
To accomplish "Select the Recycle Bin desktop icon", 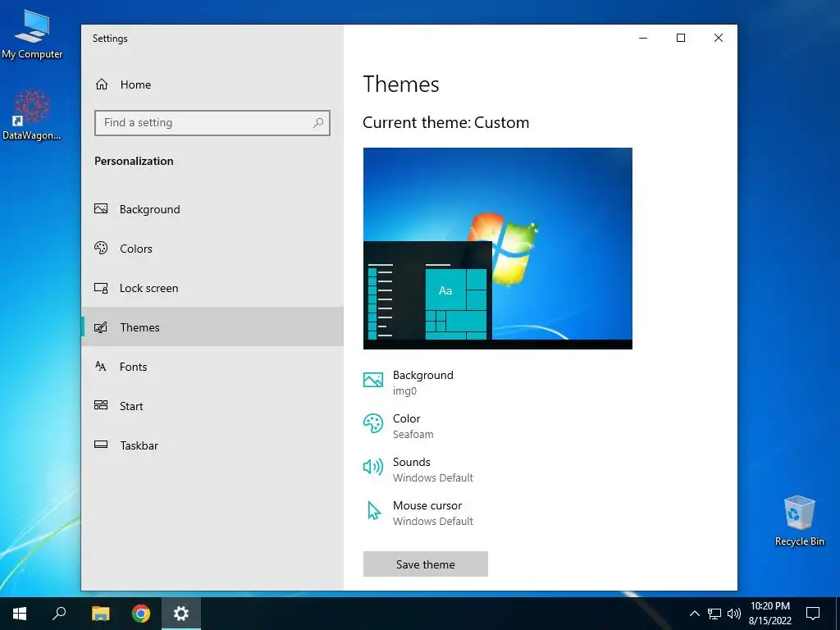I will [x=799, y=521].
